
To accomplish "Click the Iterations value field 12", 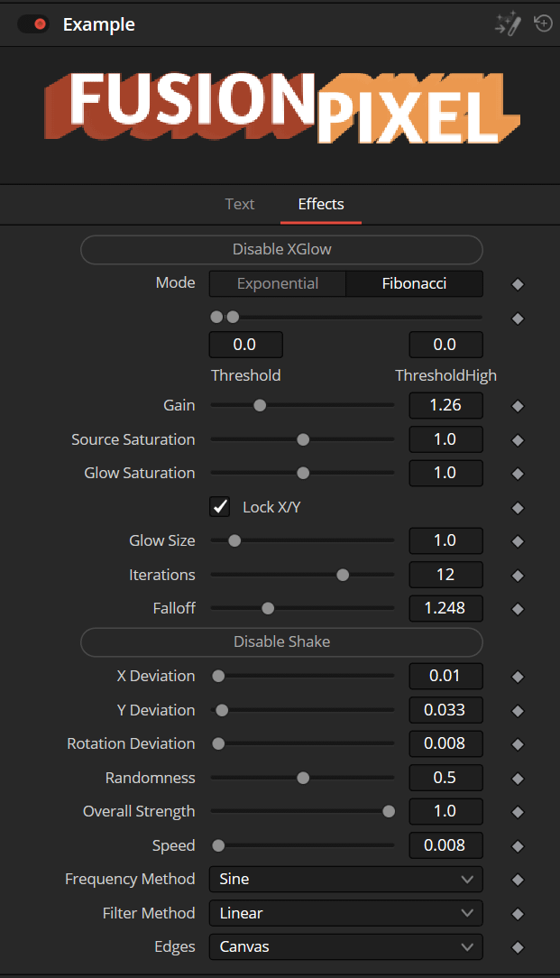I will pos(445,575).
